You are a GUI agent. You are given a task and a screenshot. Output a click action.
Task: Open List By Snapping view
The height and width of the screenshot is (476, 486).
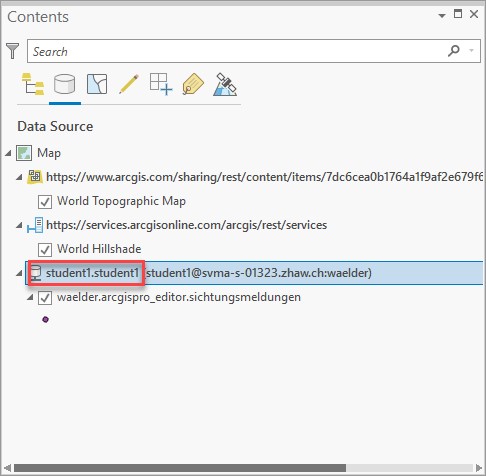[x=161, y=84]
